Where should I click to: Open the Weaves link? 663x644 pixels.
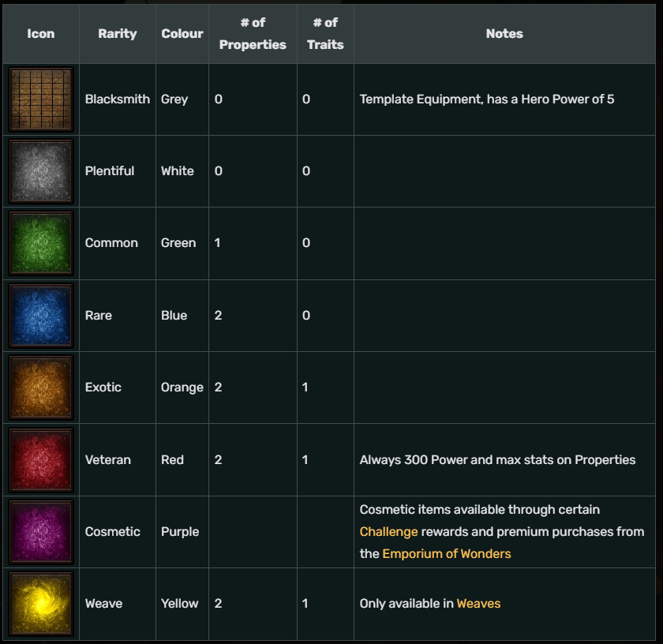478,604
